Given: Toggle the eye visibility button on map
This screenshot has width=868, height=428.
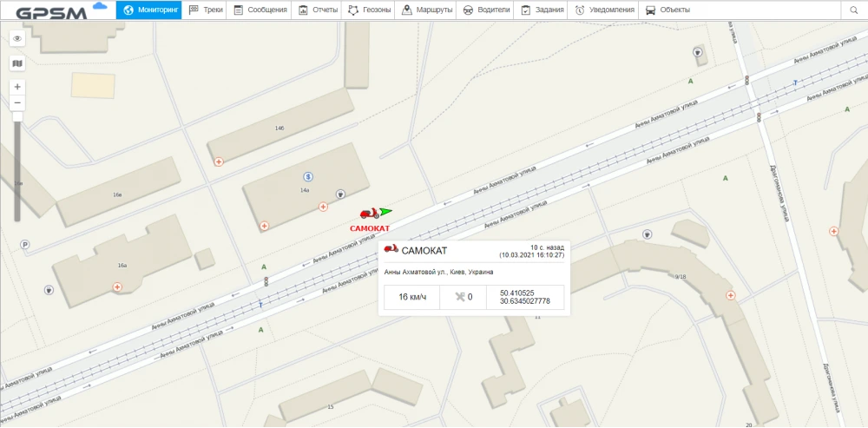Looking at the screenshot, I should point(17,39).
